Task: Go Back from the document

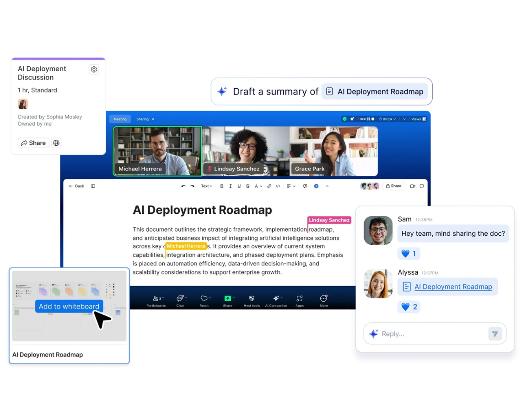Action: (x=77, y=186)
